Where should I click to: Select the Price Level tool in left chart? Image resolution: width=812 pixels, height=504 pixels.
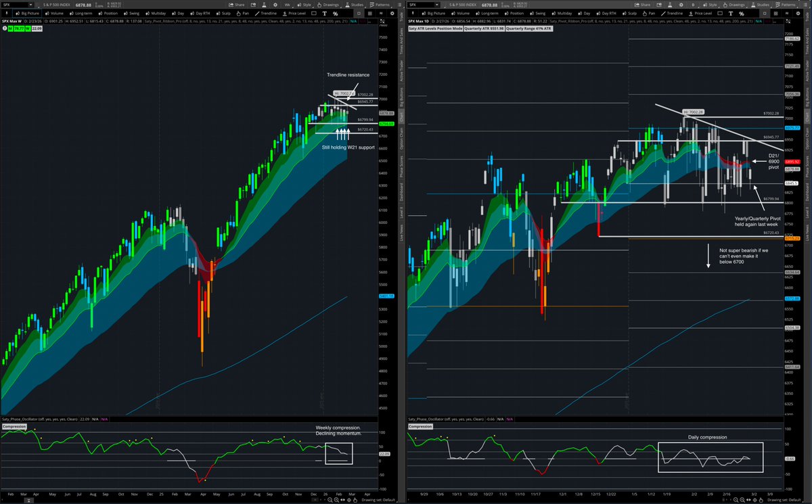point(294,14)
